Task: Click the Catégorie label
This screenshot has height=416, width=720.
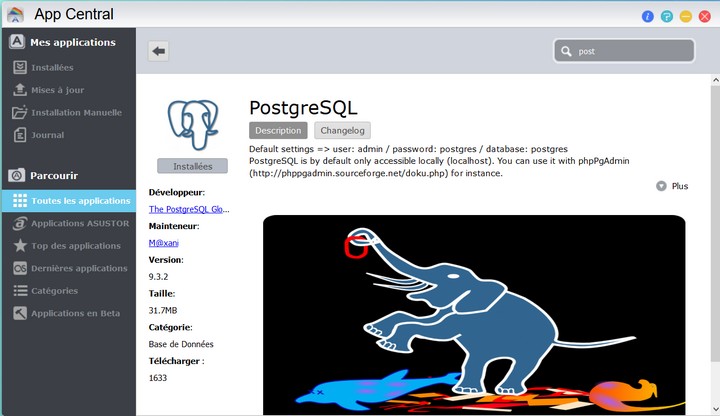Action: click(x=171, y=327)
